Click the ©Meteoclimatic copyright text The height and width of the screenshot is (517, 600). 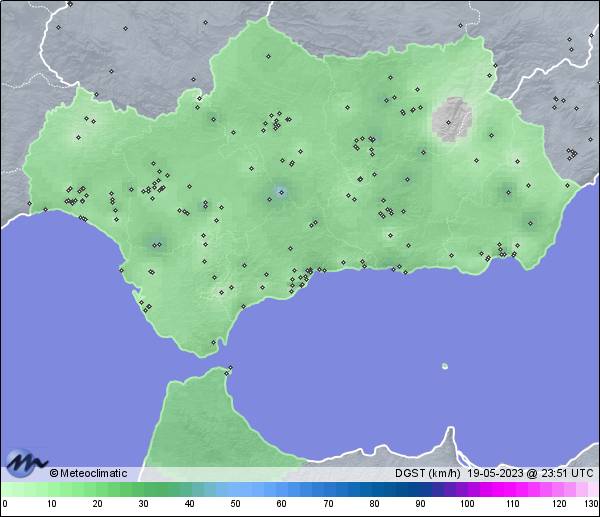pyautogui.click(x=88, y=473)
